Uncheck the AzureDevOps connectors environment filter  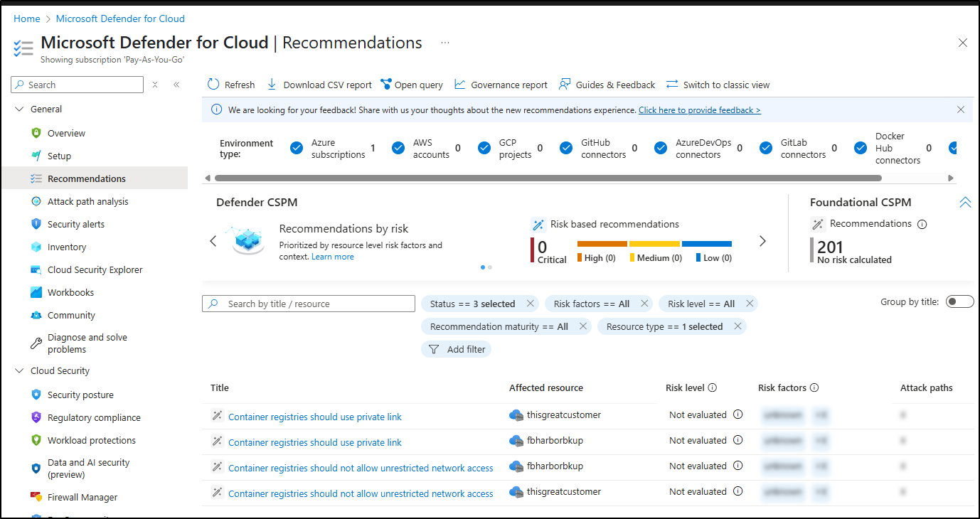coord(661,148)
